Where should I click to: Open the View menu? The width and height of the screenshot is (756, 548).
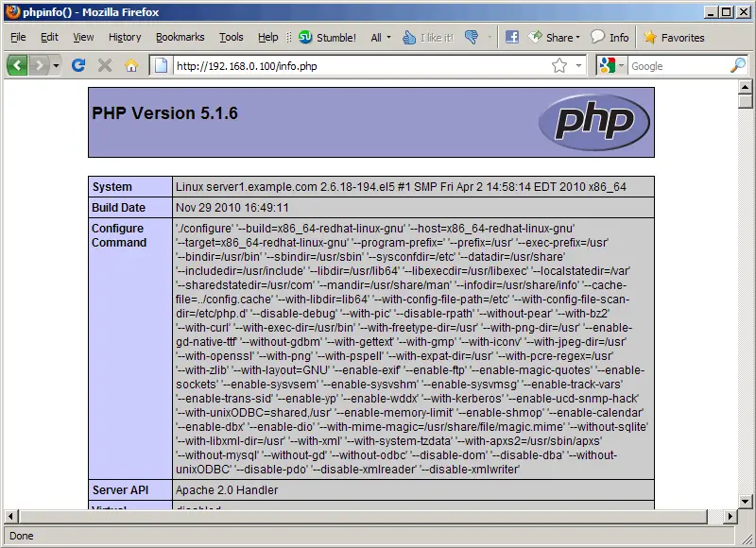click(83, 37)
